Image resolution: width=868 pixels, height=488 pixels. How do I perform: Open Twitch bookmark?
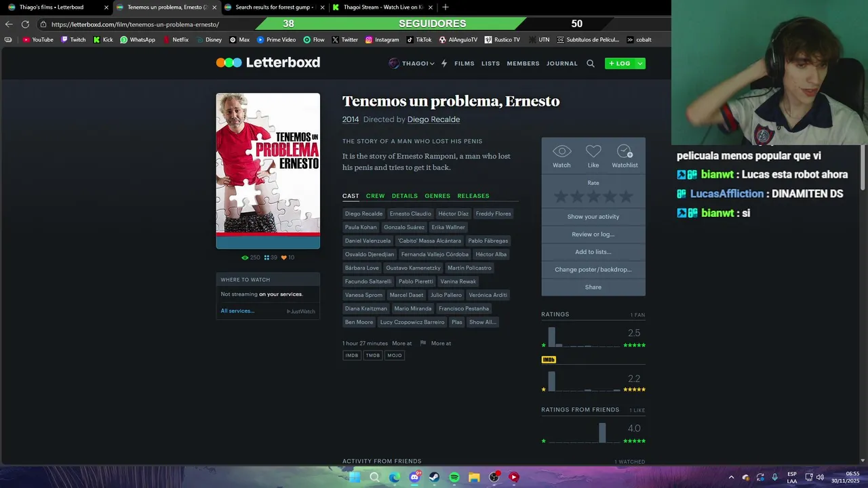[74, 39]
